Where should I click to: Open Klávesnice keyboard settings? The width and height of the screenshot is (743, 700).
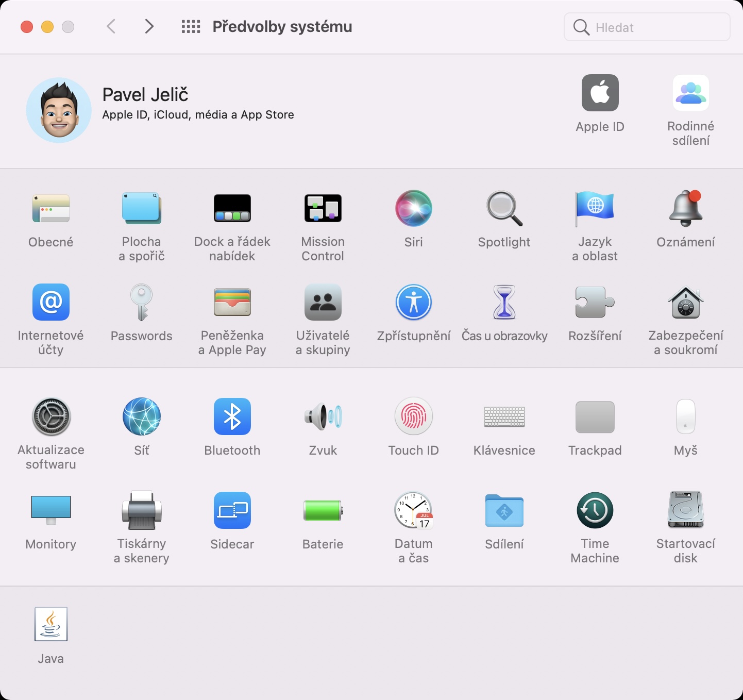tap(504, 416)
